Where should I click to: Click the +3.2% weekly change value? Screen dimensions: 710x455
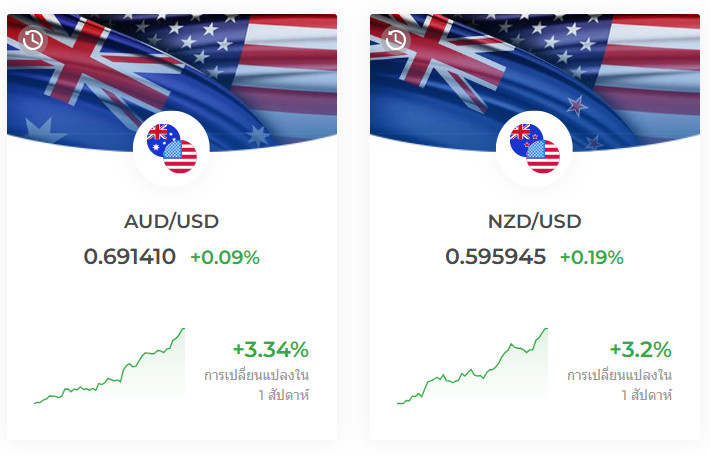pyautogui.click(x=640, y=350)
